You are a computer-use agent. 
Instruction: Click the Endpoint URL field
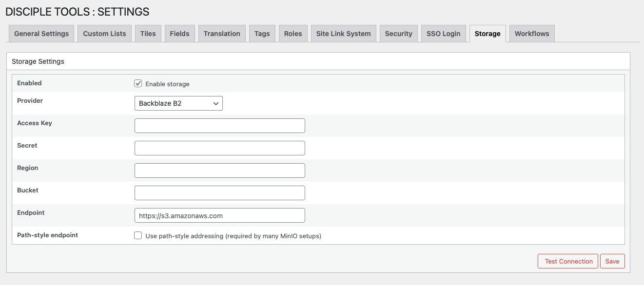tap(219, 215)
